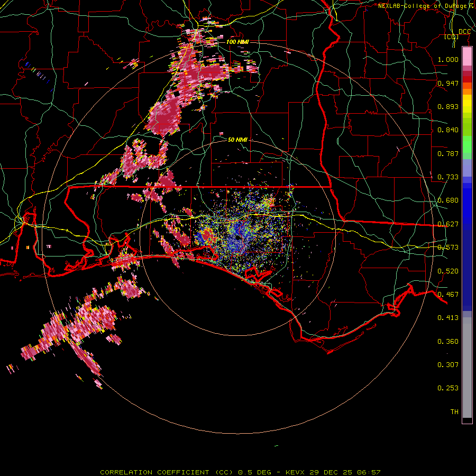Image resolution: width=476 pixels, height=476 pixels.
Task: Pick the gray segment of the color scale
Action: (467, 368)
